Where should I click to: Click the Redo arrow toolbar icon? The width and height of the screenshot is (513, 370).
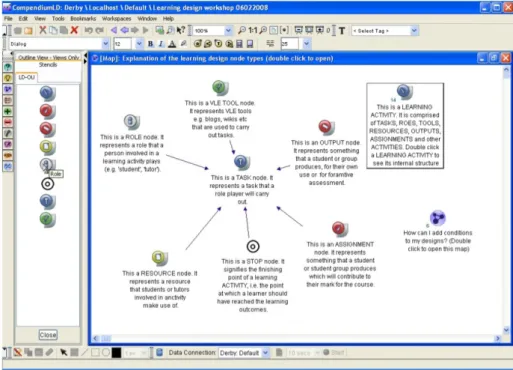(x=99, y=30)
